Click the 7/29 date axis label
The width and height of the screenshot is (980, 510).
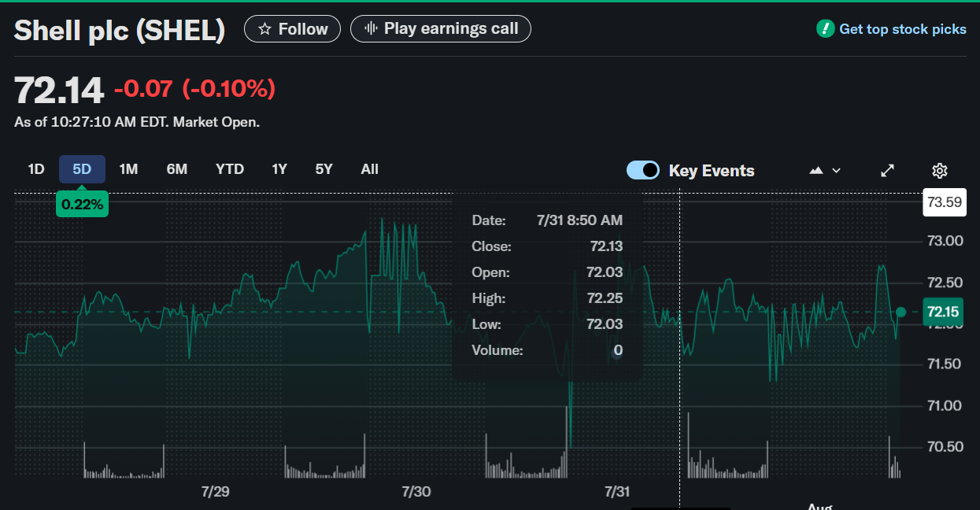pos(215,492)
